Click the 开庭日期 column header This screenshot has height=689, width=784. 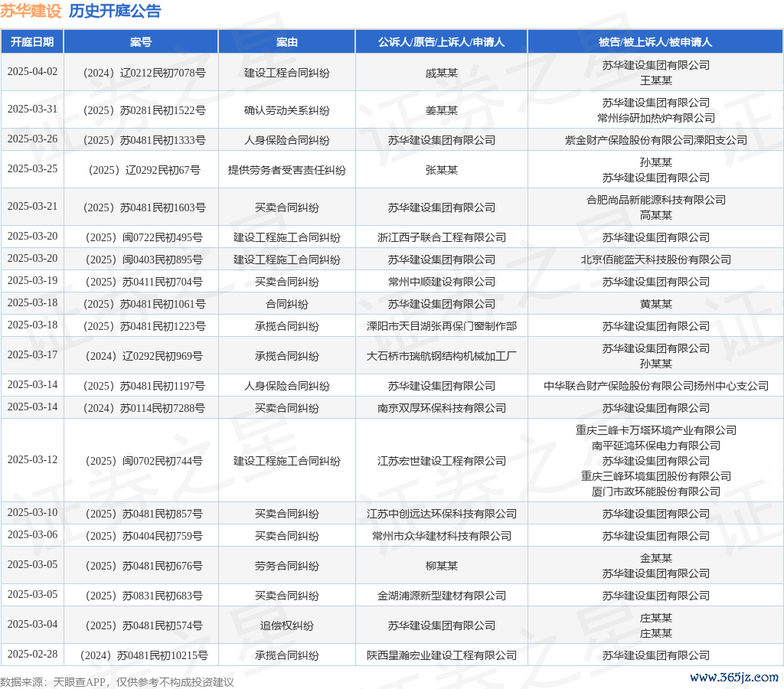[32, 42]
